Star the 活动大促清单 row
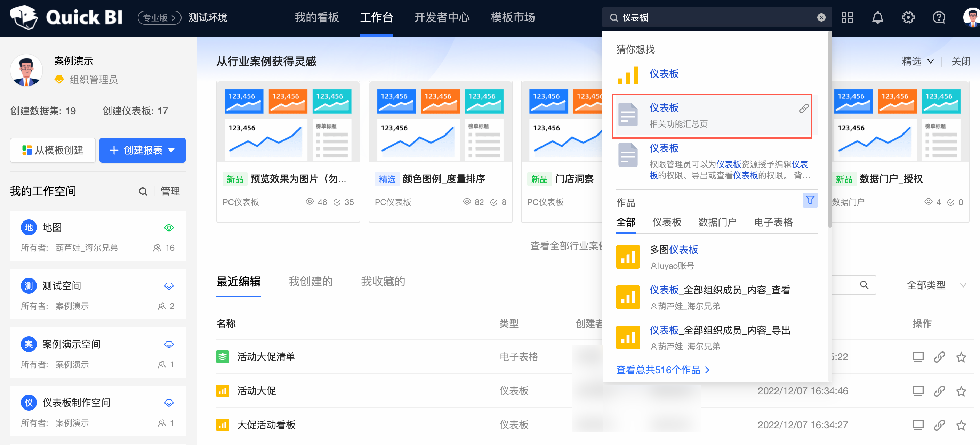 pyautogui.click(x=961, y=357)
